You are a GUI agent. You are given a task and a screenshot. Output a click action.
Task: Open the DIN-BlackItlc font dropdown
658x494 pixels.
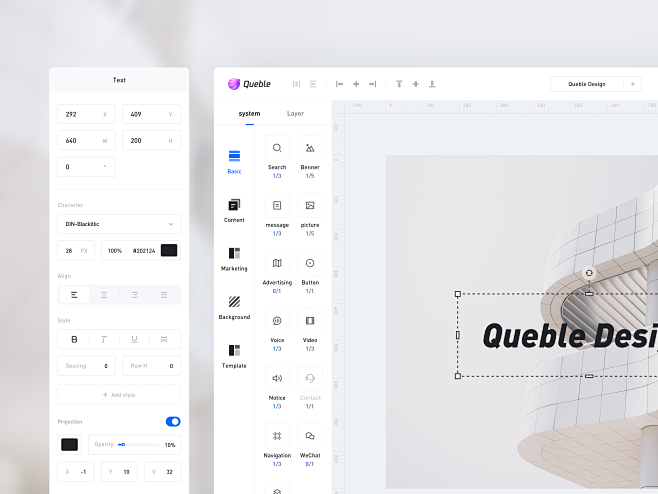(x=119, y=224)
